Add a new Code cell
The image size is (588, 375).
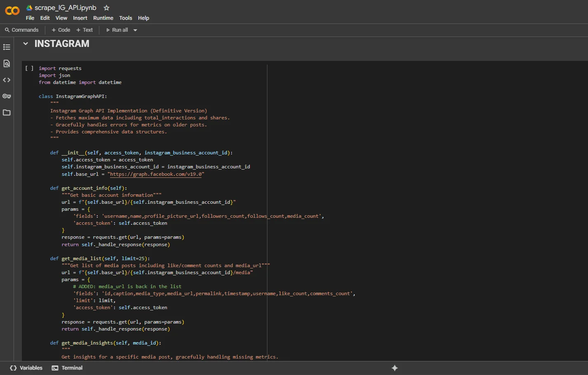(61, 30)
